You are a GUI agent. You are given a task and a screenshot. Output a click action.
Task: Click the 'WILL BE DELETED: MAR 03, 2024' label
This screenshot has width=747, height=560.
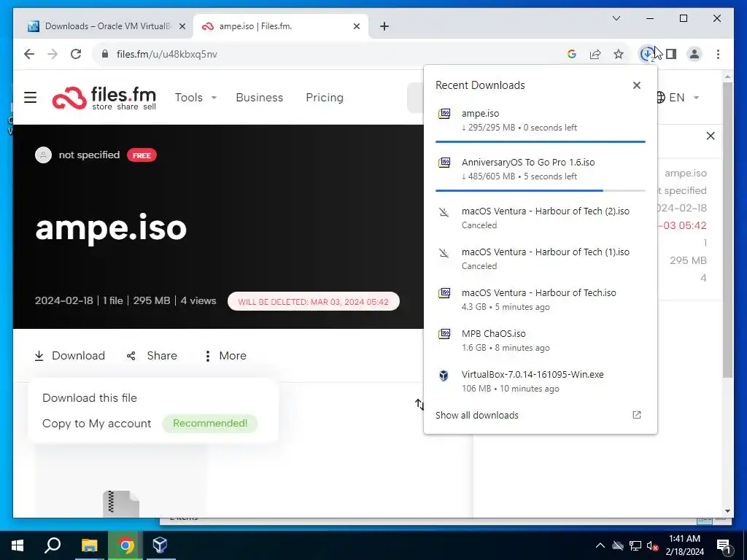[x=314, y=301]
